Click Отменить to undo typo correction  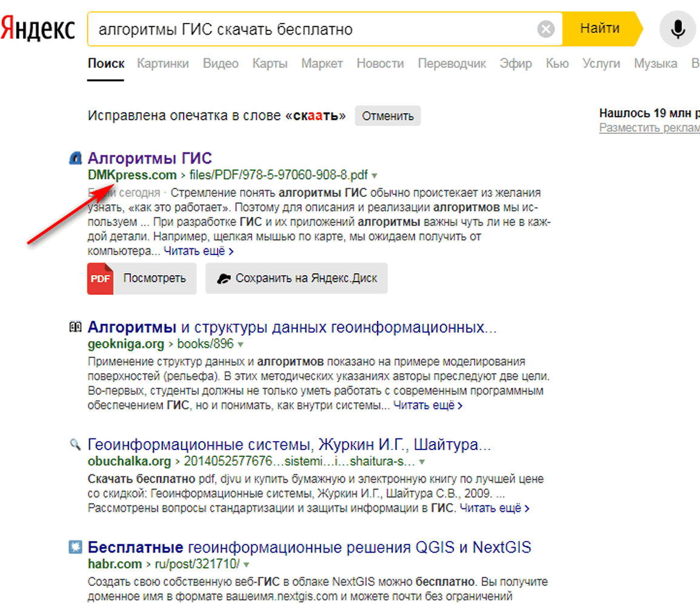tap(387, 116)
